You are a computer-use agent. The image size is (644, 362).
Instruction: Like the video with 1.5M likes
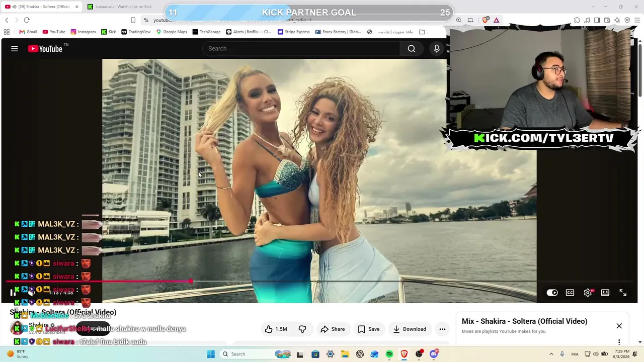tap(276, 329)
